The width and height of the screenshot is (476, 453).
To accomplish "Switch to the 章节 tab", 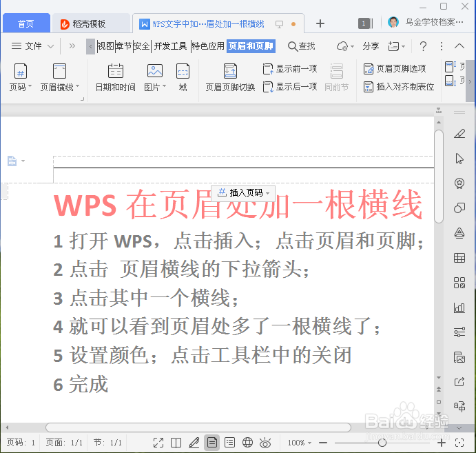I will pos(124,46).
